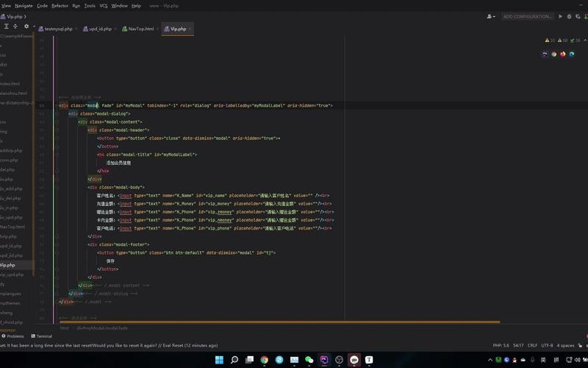The width and height of the screenshot is (588, 368).
Task: Close the NavTop.html editor tab
Action: (x=157, y=29)
